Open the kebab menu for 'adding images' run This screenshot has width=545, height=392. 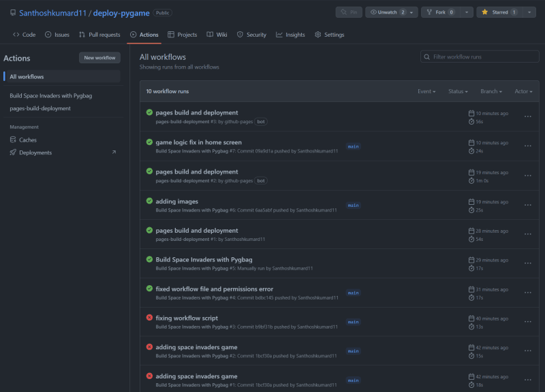[527, 206]
